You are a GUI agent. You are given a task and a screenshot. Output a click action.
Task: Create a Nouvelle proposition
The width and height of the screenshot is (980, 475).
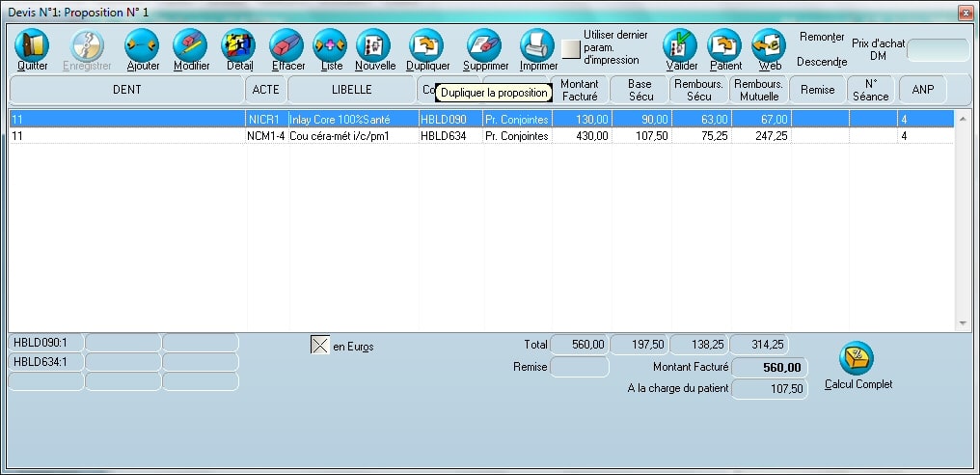tap(374, 45)
